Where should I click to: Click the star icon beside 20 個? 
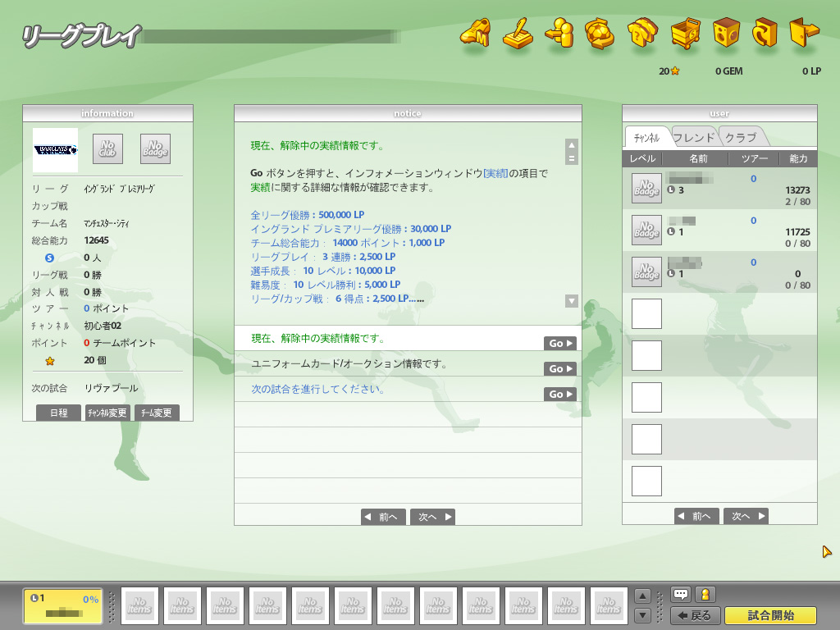point(50,361)
